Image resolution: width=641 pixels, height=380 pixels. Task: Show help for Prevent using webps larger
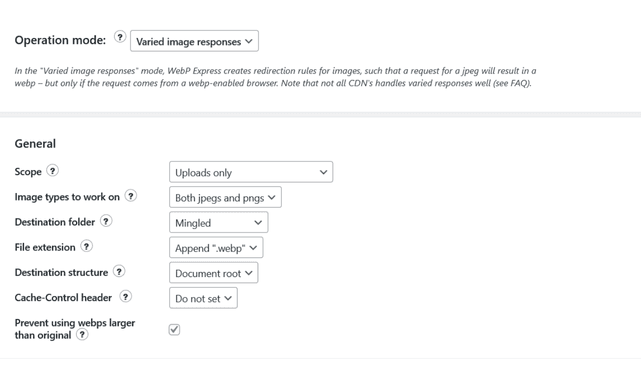(82, 335)
